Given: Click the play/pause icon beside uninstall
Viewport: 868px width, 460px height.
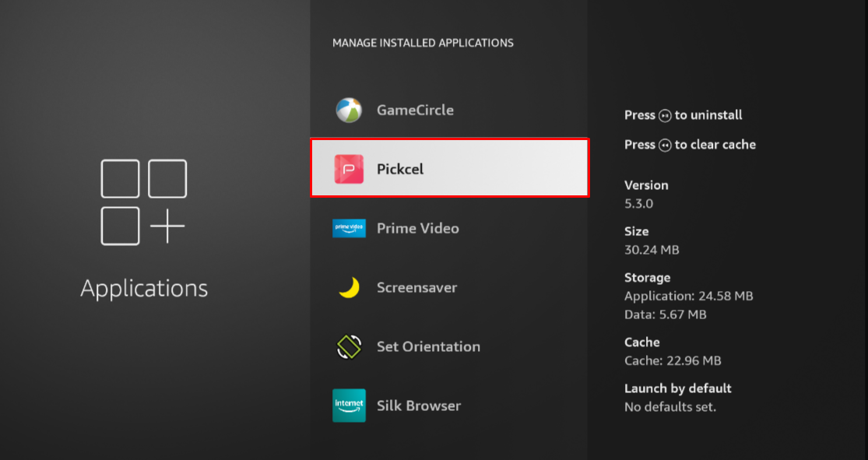Looking at the screenshot, I should (665, 116).
